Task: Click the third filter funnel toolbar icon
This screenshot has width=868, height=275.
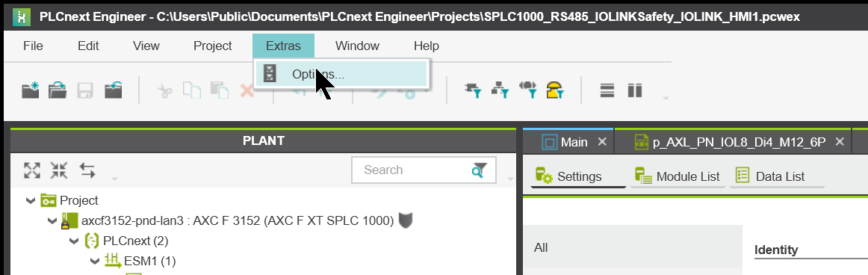Action: [x=528, y=90]
